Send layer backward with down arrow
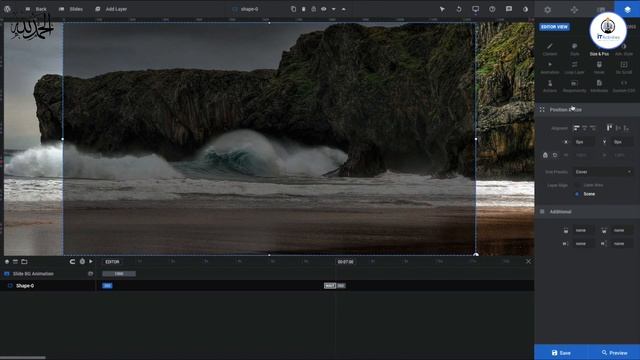The image size is (640, 360). [333, 9]
